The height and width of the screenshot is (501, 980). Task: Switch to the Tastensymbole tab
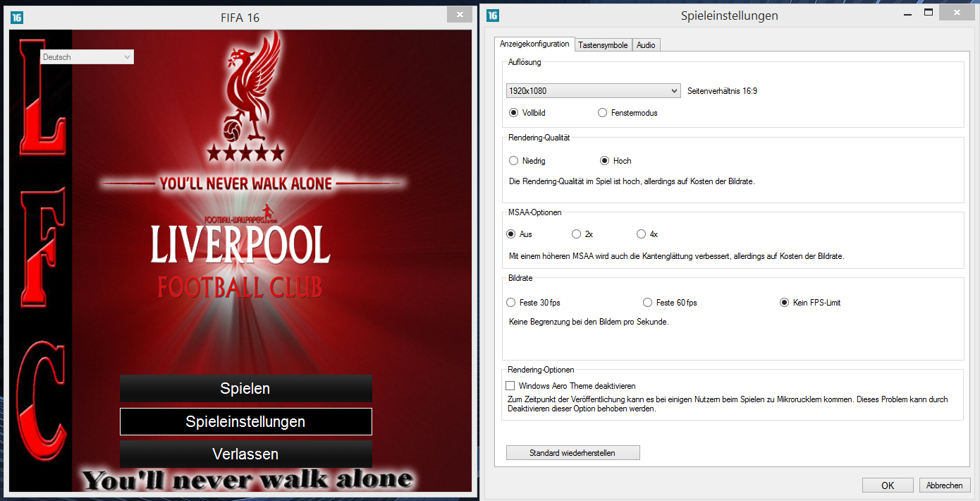point(603,45)
